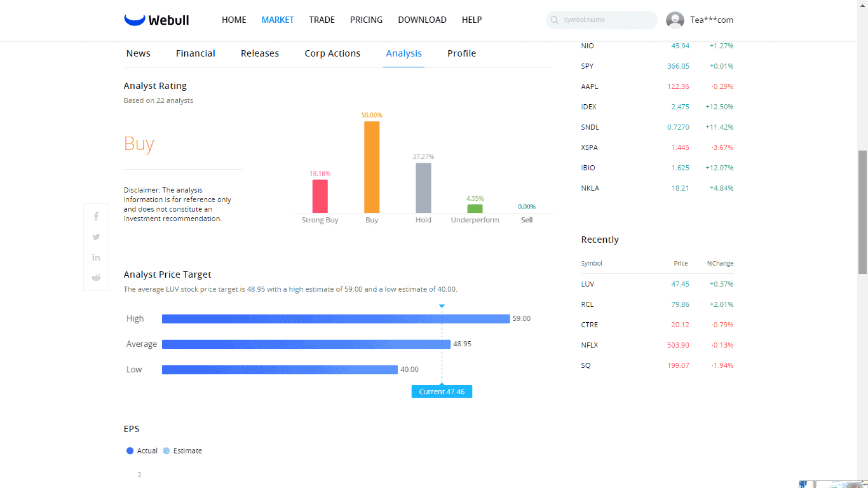
Task: Open the MARKET menu
Action: coord(278,20)
